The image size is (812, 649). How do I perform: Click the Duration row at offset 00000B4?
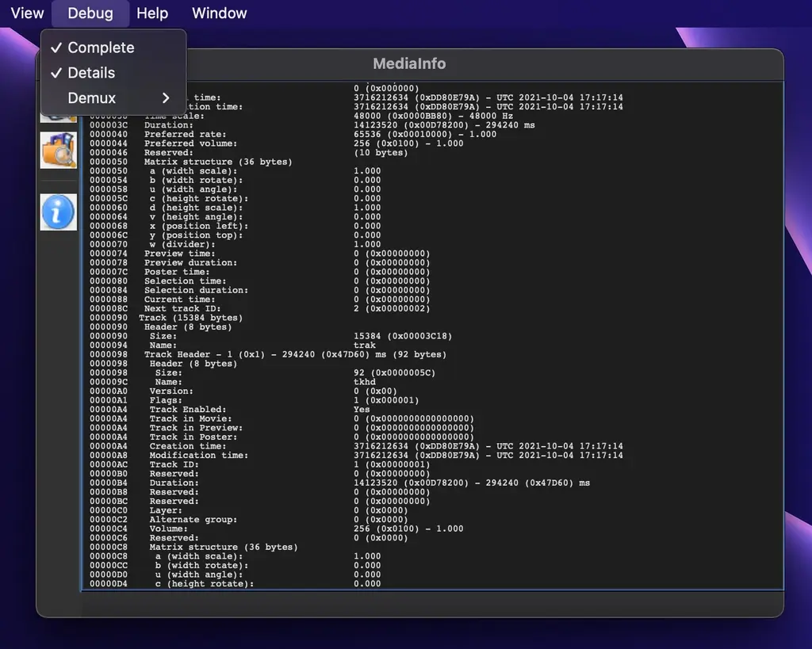point(339,483)
